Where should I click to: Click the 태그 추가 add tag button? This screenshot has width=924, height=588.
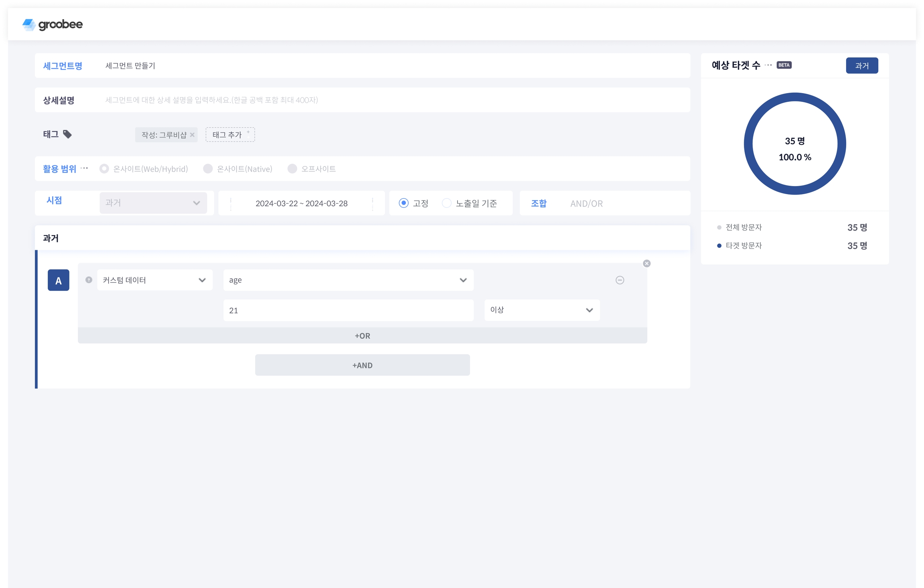tap(230, 135)
